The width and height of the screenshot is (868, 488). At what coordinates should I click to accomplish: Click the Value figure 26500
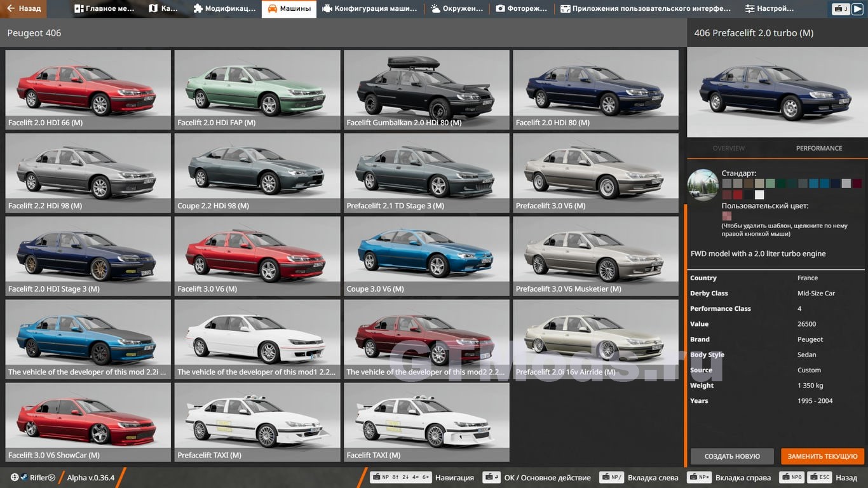(x=807, y=324)
